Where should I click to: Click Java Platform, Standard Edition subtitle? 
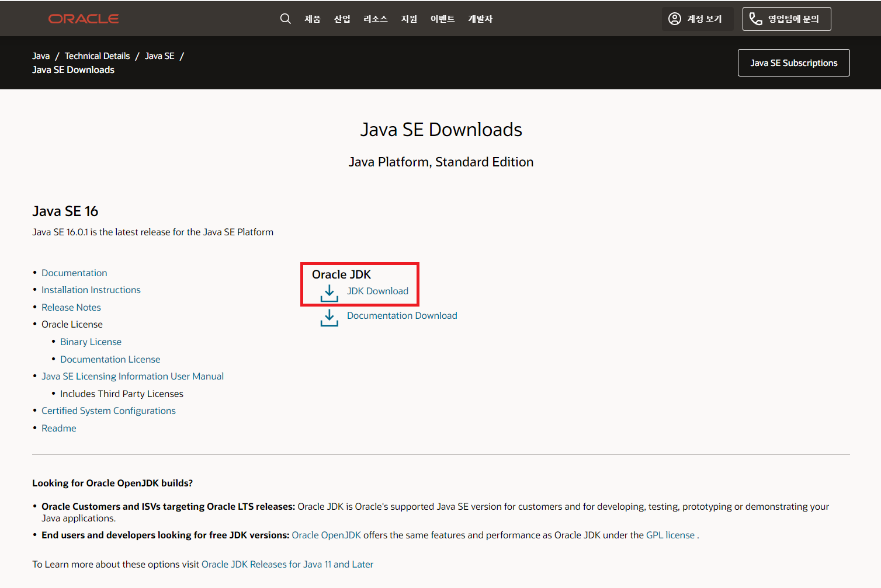point(441,162)
